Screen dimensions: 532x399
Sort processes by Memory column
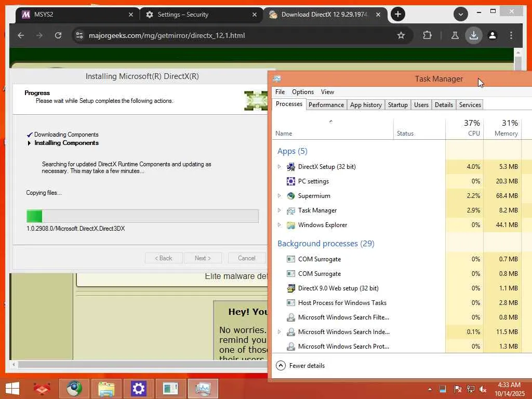coord(502,129)
